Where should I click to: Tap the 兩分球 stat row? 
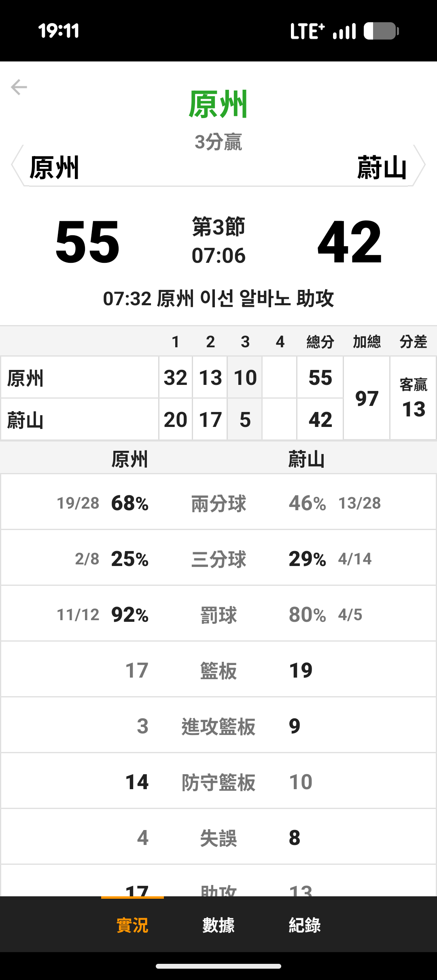pos(218,503)
